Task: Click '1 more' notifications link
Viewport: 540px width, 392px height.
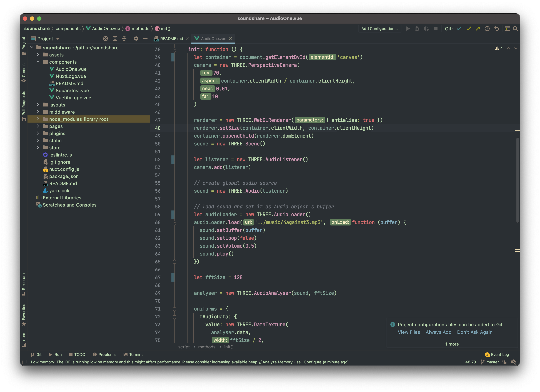Action: click(x=452, y=344)
